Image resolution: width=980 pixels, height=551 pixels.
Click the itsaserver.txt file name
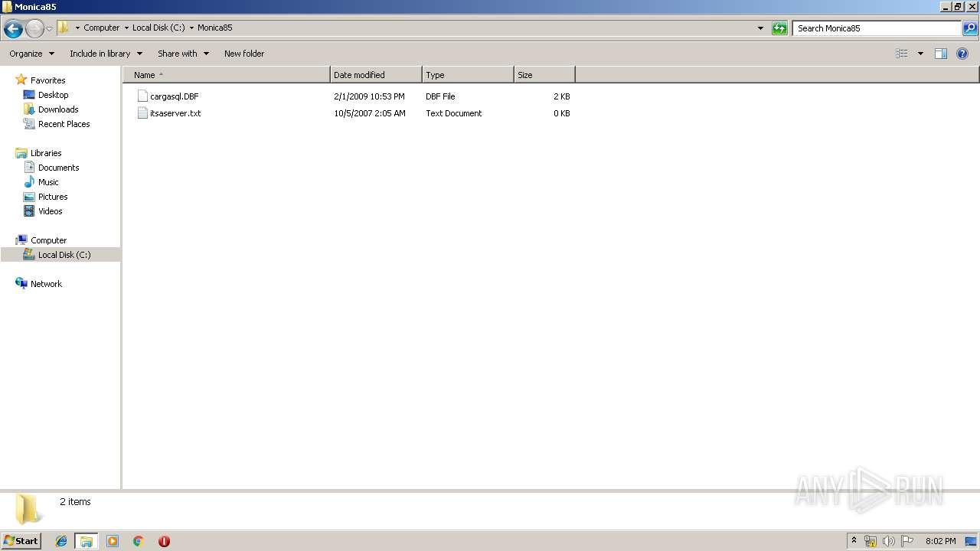[175, 113]
